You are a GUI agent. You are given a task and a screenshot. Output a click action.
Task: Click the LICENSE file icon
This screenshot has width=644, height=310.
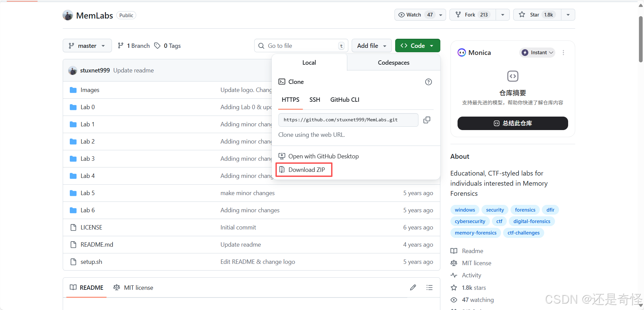(73, 227)
